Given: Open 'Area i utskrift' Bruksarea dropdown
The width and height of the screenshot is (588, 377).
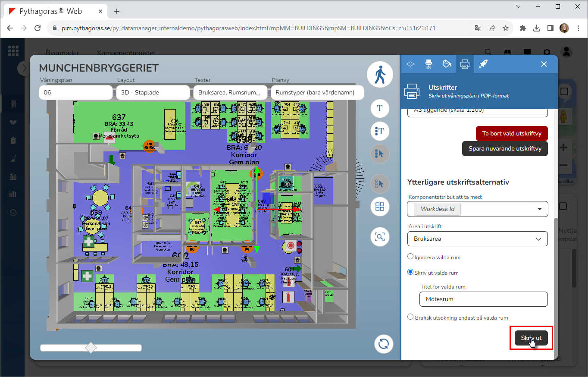Looking at the screenshot, I should click(x=477, y=239).
